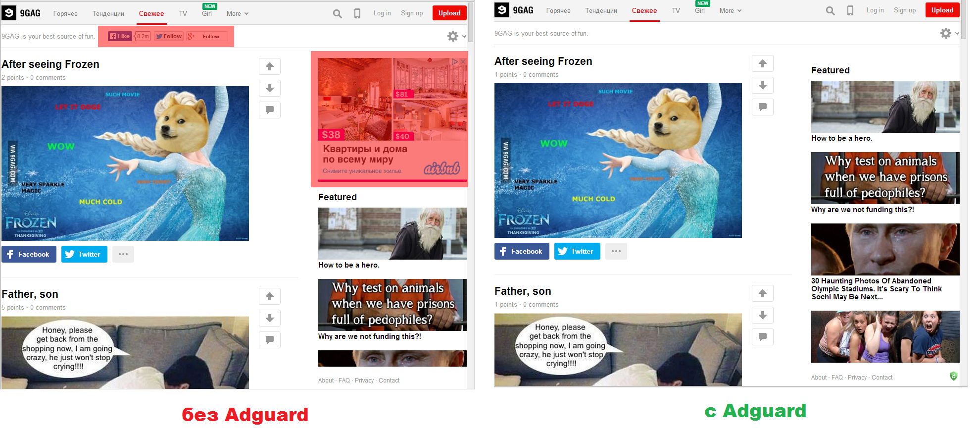Viewport: 980px width, 438px height.
Task: Share to Twitter in the right window
Action: pos(577,251)
